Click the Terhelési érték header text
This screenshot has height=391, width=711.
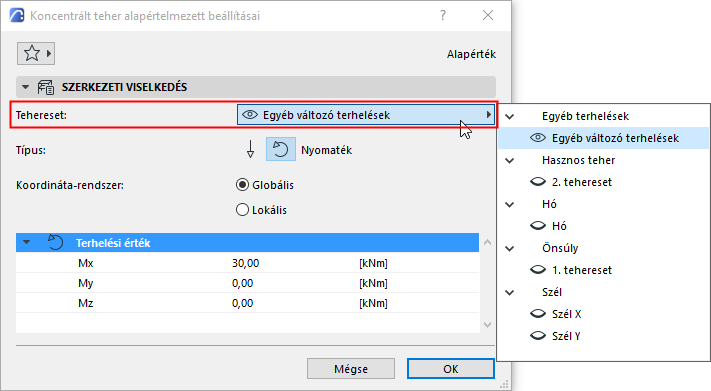coord(113,243)
